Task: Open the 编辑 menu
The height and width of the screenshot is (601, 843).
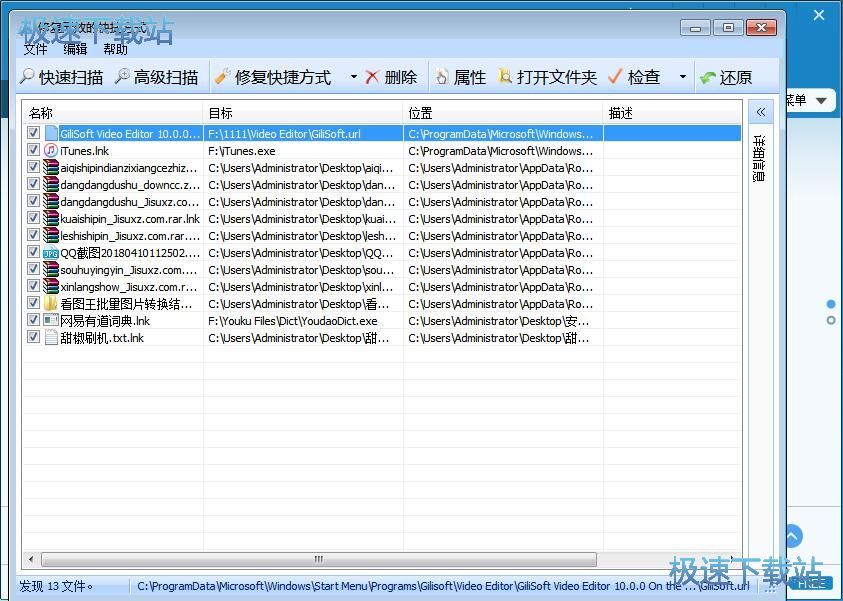Action: point(75,49)
